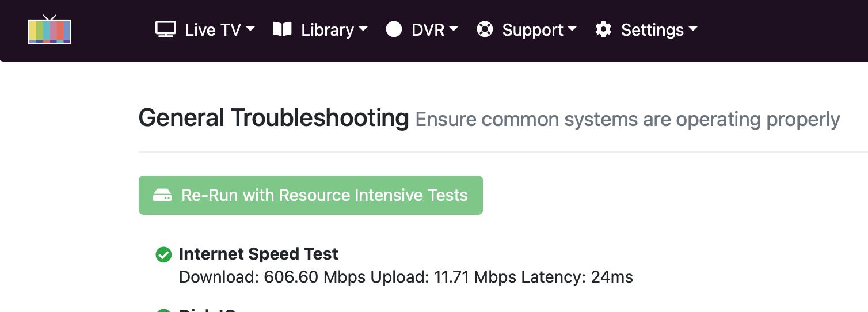
Task: Open the Support menu label
Action: (532, 30)
